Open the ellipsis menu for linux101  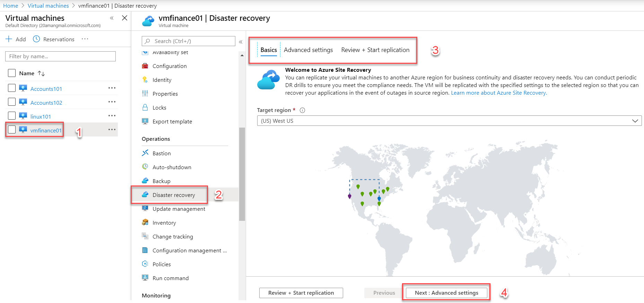coord(112,116)
